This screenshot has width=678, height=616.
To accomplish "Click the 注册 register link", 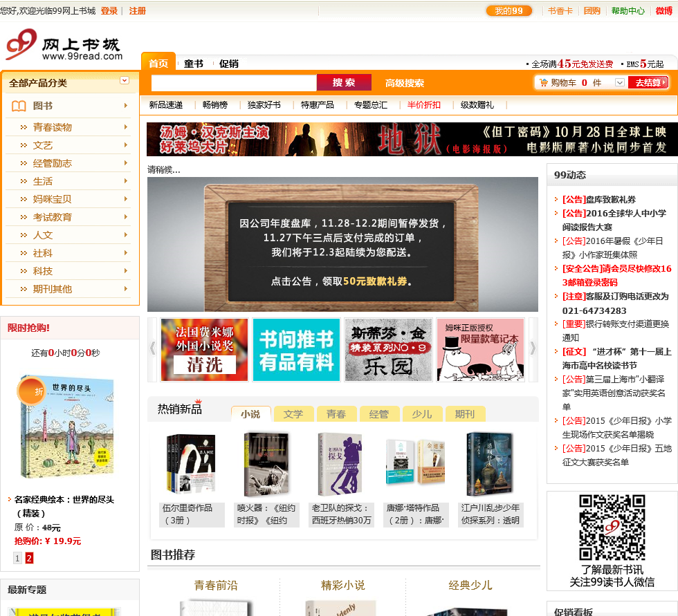I will (138, 11).
